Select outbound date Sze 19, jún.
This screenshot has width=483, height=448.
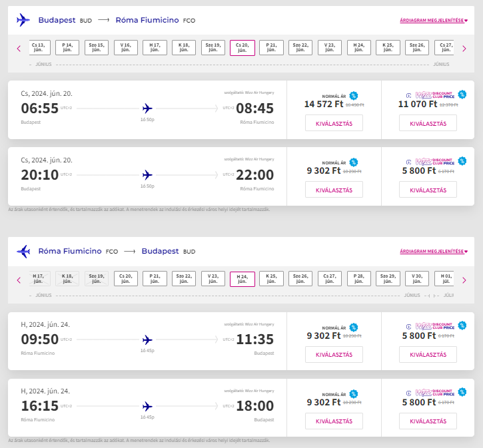pyautogui.click(x=213, y=47)
